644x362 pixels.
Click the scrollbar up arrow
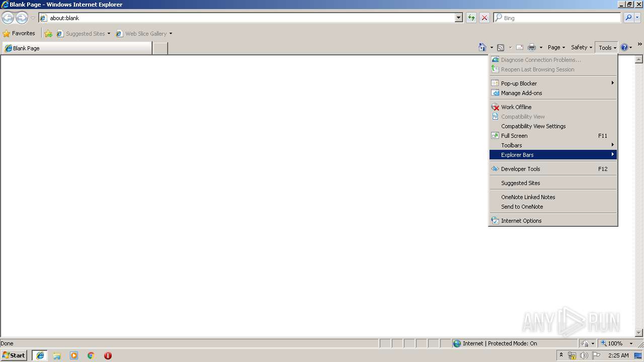point(639,59)
